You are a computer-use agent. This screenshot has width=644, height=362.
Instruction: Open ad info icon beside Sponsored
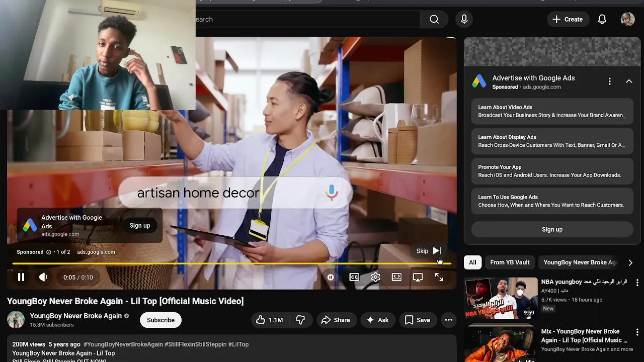[x=49, y=252]
